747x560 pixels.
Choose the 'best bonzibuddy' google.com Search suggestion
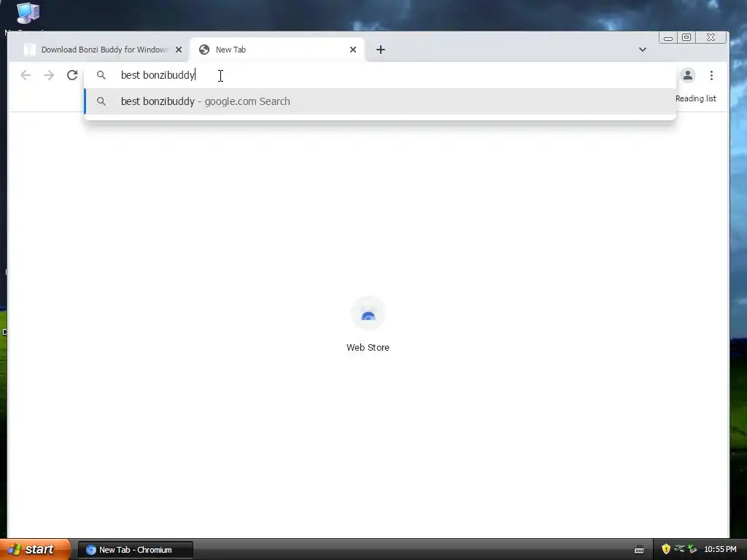pyautogui.click(x=380, y=101)
